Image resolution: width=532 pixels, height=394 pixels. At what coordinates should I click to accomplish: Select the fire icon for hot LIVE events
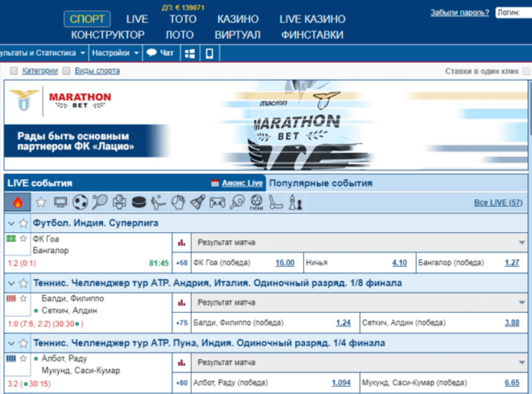coord(17,202)
